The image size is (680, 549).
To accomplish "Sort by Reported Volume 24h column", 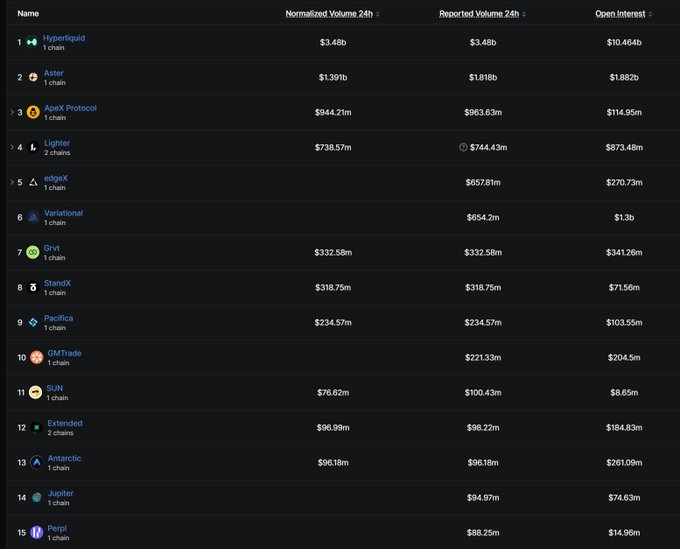I will 482,14.
